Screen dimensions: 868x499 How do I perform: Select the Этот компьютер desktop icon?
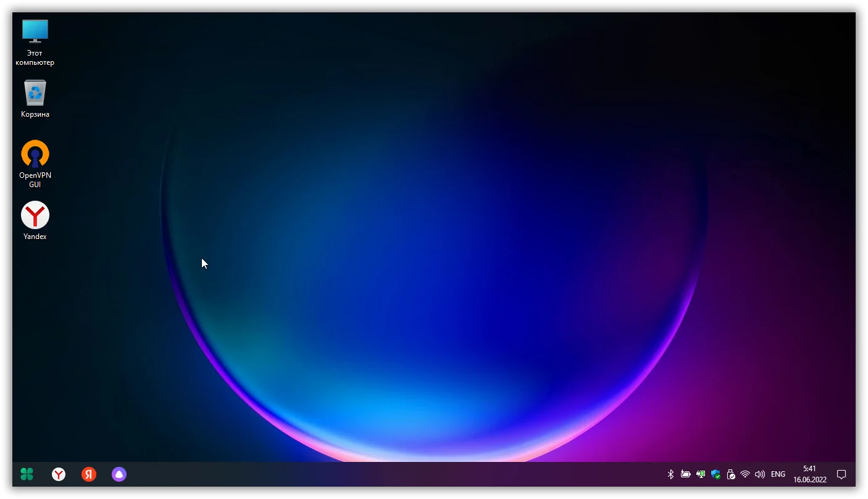(35, 42)
